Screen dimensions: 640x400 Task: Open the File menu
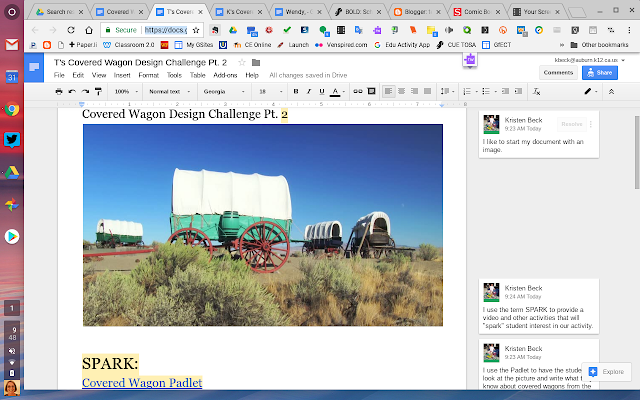[x=59, y=75]
